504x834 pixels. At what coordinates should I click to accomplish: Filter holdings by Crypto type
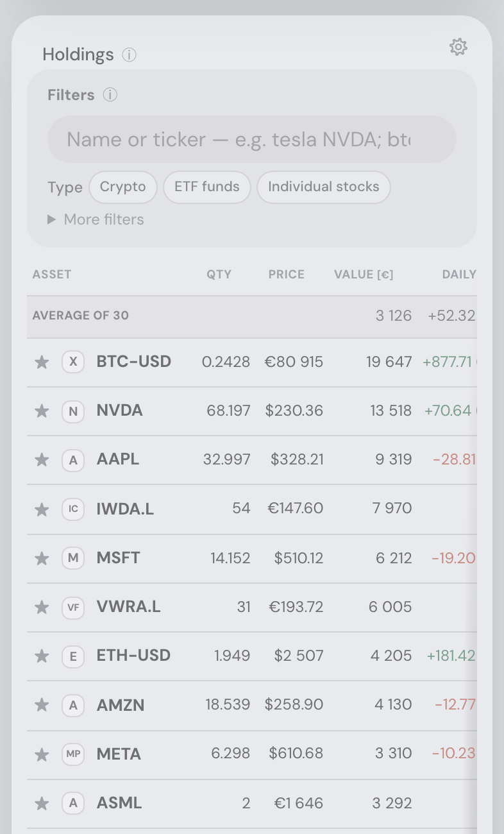[123, 187]
